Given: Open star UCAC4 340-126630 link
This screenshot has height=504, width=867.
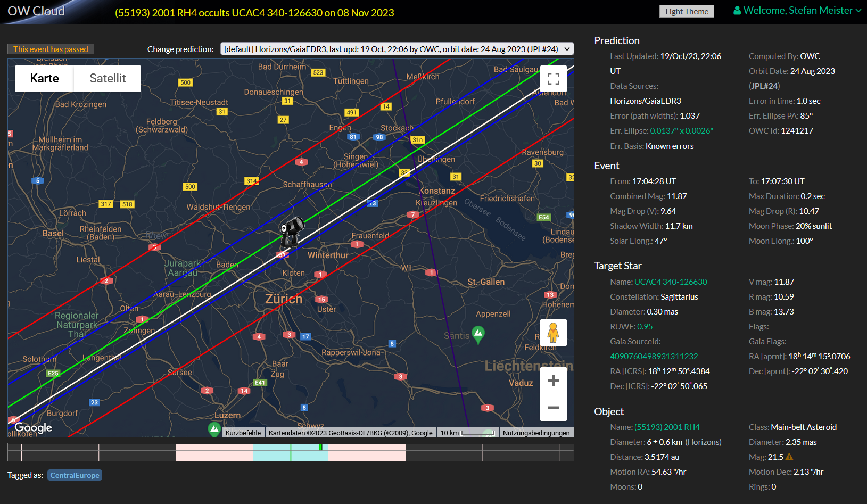Looking at the screenshot, I should point(671,282).
